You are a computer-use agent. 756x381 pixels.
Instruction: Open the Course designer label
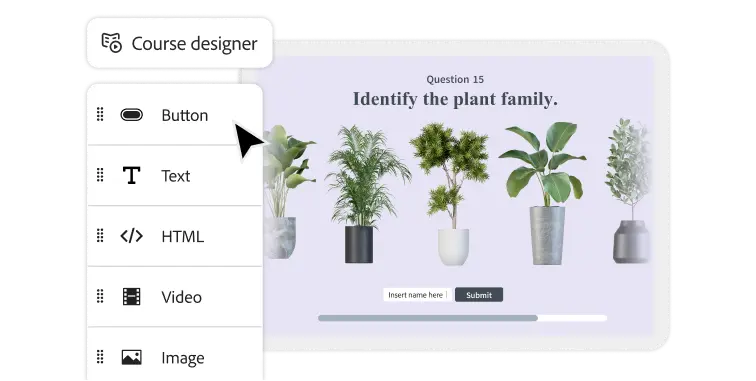[194, 43]
